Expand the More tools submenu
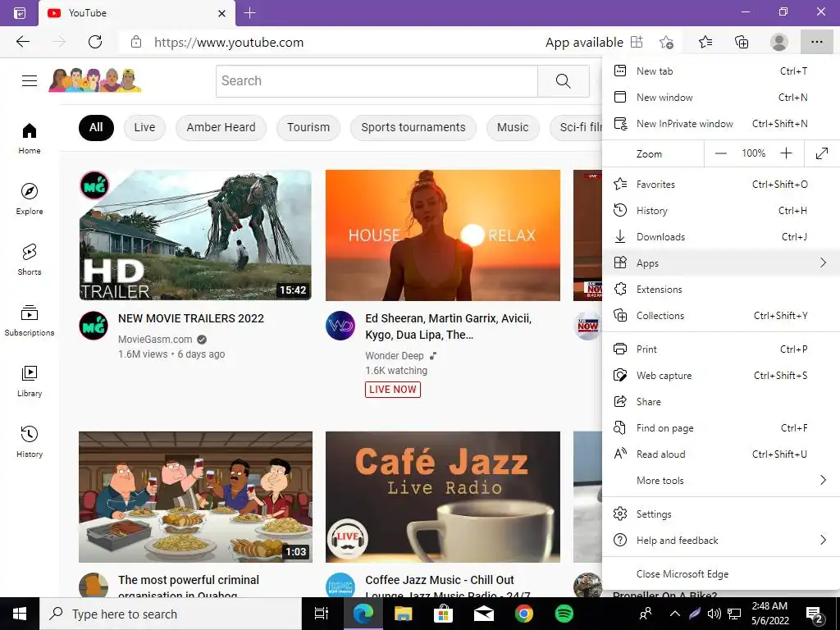 tap(721, 481)
